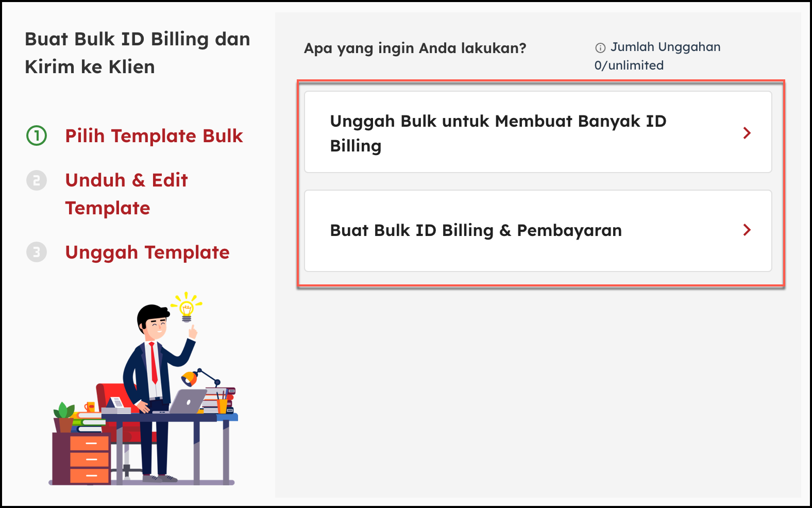
Task: Click the Apa yang ingin Anda lakukan heading
Action: pyautogui.click(x=415, y=48)
